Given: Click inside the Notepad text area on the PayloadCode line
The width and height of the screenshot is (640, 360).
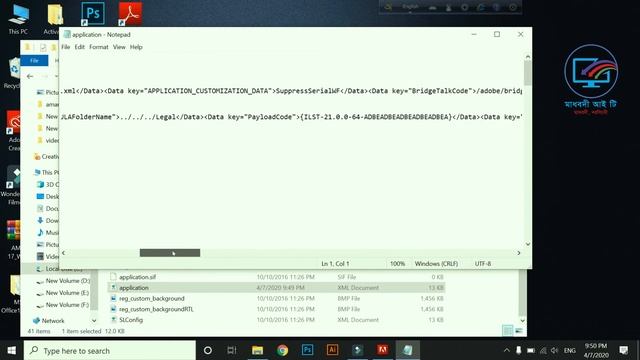Looking at the screenshot, I should pyautogui.click(x=291, y=117).
